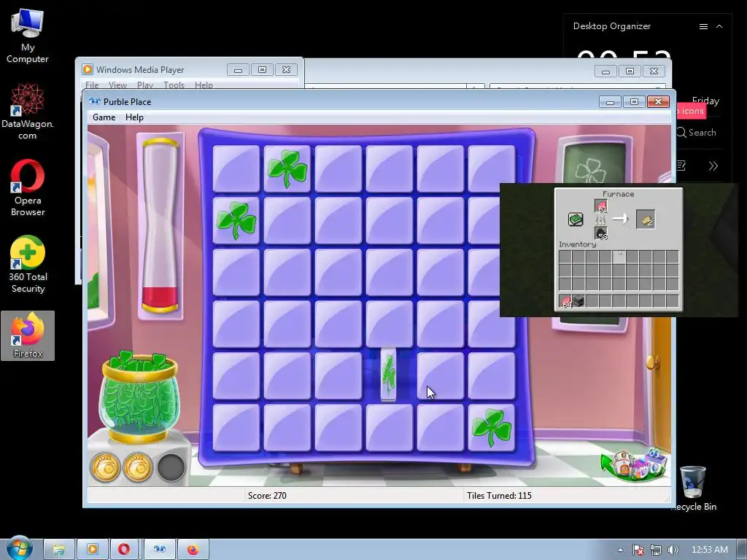Click the flipping tile in the fifth row
The height and width of the screenshot is (560, 747).
click(x=389, y=375)
